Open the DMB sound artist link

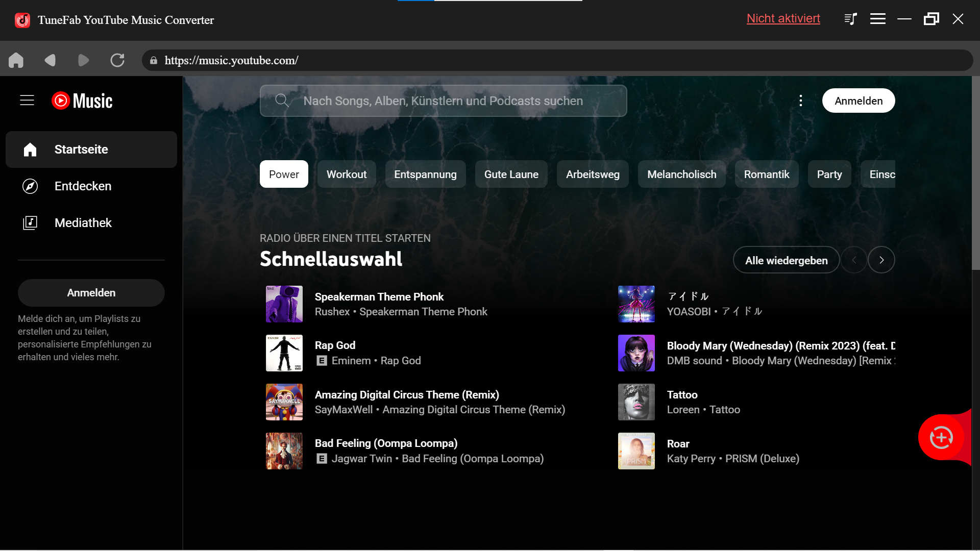click(x=695, y=361)
